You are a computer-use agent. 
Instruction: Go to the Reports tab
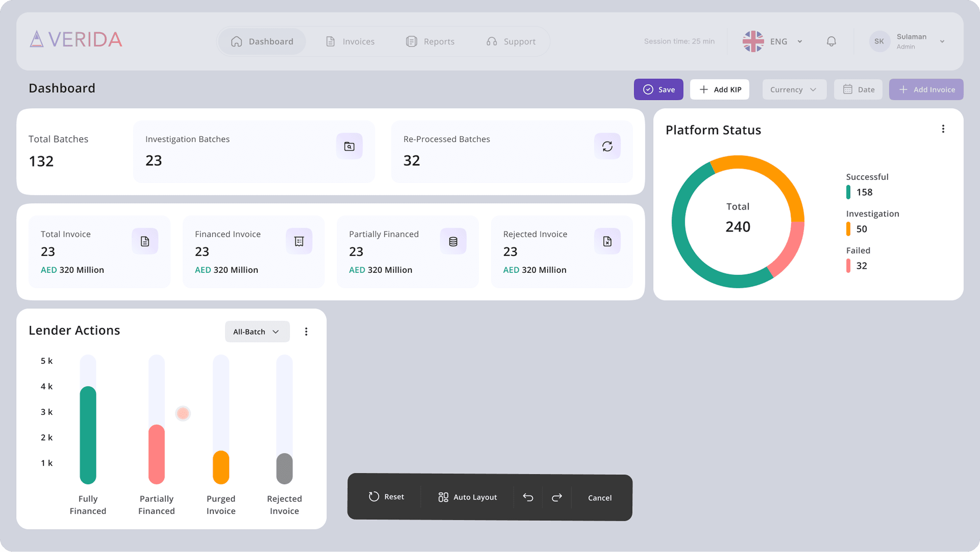(430, 42)
